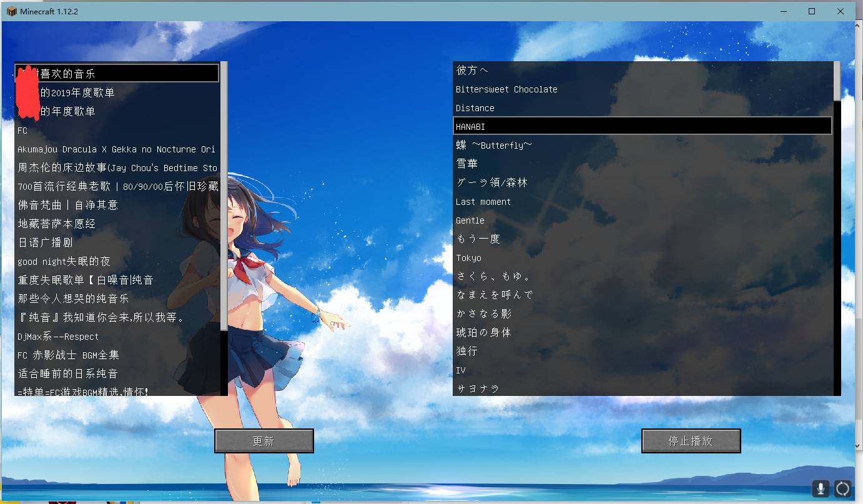Viewport: 863px width, 504px height.
Task: Play the track Bittersweet Chocolate
Action: (506, 89)
